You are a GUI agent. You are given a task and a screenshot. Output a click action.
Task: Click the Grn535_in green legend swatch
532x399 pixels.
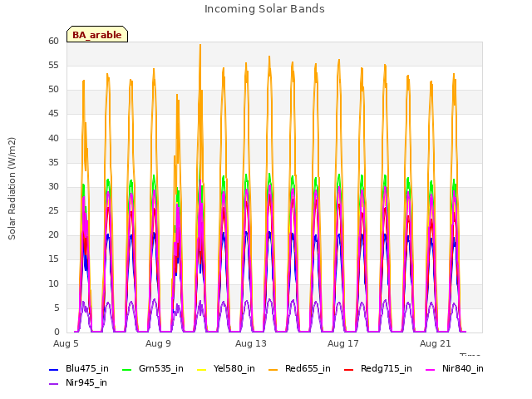(x=126, y=369)
